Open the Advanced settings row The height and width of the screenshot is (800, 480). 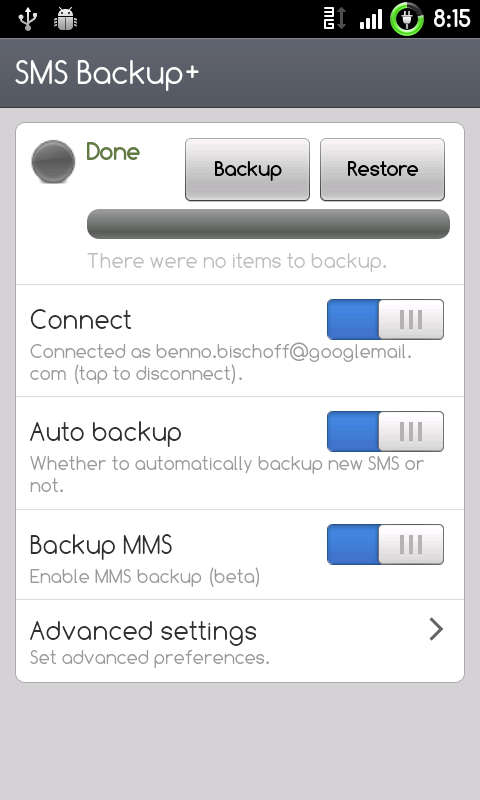click(x=240, y=641)
